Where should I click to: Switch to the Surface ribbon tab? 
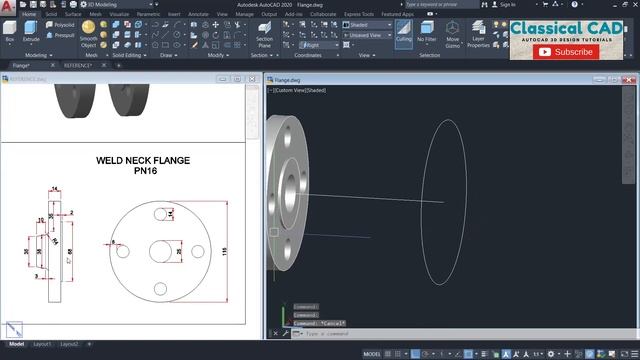[x=73, y=14]
